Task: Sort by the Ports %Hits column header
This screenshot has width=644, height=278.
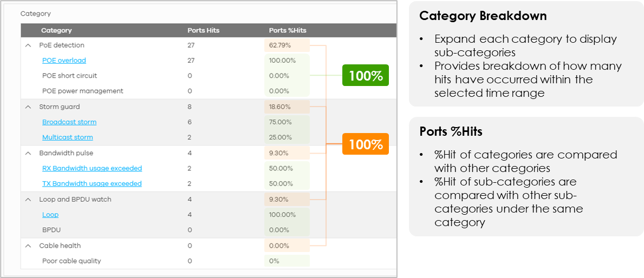Action: (288, 30)
